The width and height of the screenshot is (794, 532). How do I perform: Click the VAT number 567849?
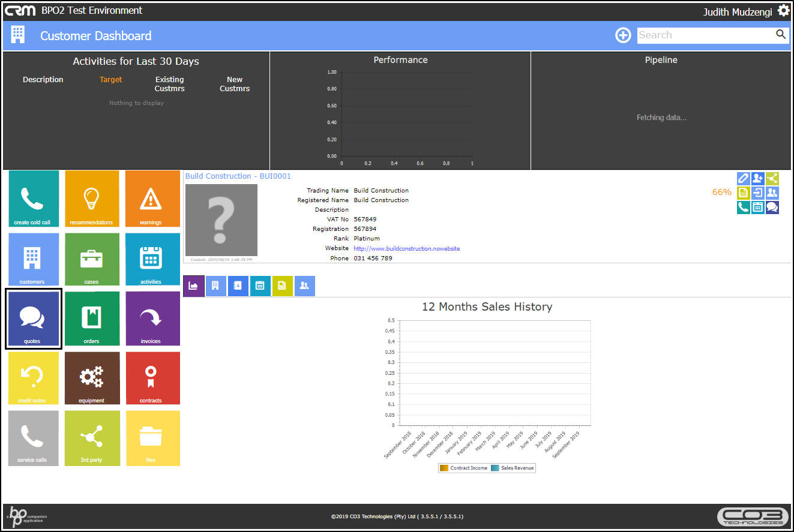pos(365,220)
